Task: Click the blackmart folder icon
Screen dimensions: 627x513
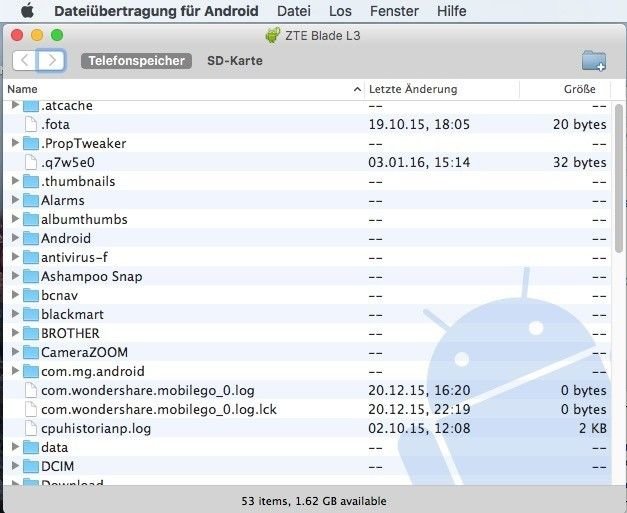Action: [31, 314]
